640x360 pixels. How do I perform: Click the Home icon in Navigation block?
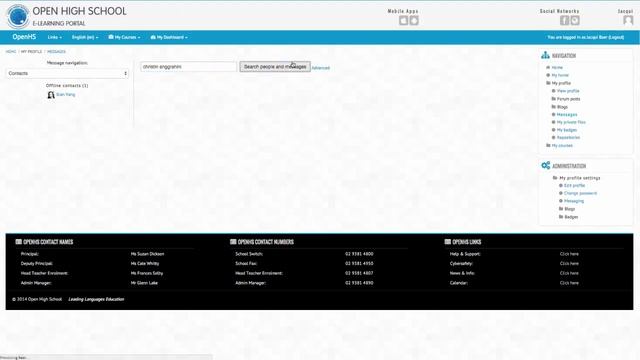(x=548, y=67)
